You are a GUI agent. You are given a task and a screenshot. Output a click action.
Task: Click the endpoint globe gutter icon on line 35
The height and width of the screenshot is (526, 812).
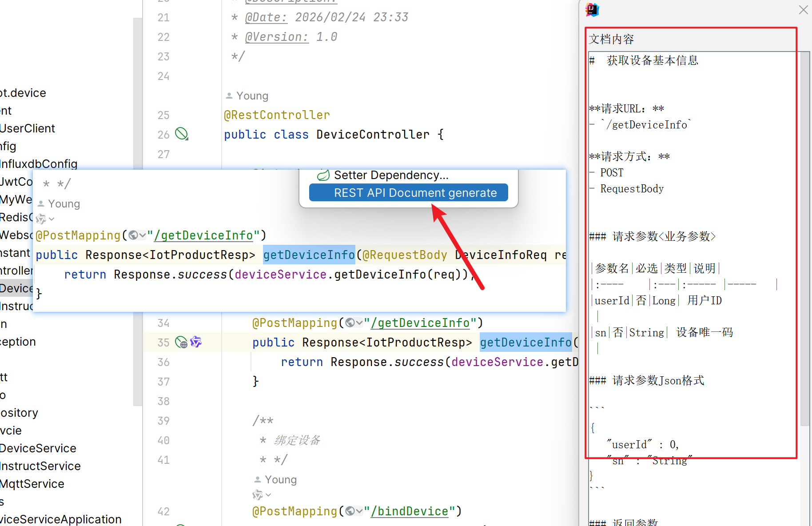pos(181,342)
